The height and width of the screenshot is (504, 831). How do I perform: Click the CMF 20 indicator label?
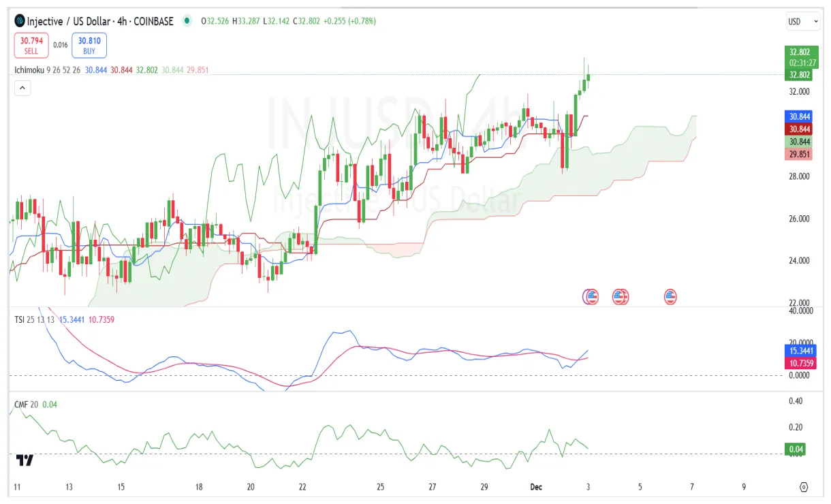pyautogui.click(x=25, y=404)
